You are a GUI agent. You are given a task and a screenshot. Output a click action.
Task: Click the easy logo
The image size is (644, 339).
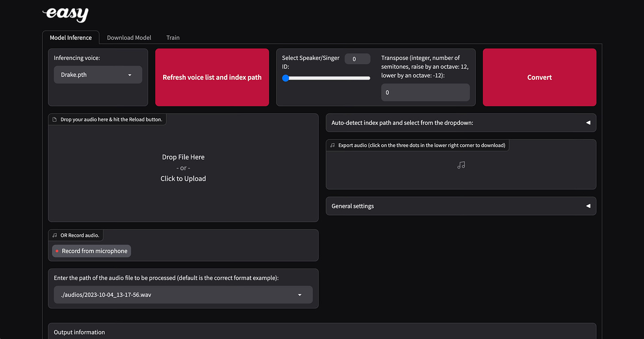[x=65, y=15]
